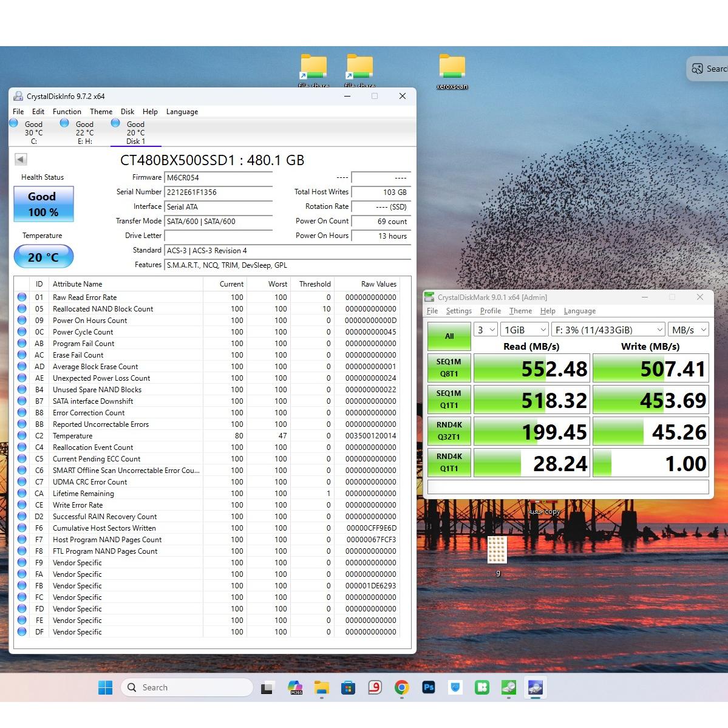This screenshot has height=728, width=728.
Task: Switch to the Disk 1 tab
Action: (135, 133)
